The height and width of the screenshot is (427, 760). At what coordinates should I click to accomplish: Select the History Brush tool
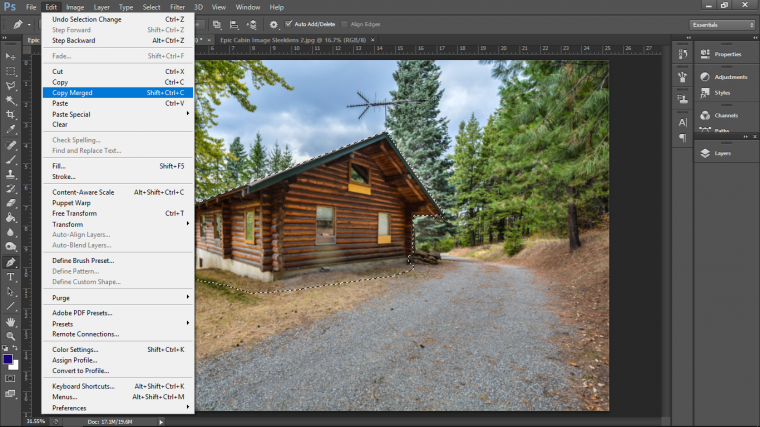pyautogui.click(x=10, y=189)
